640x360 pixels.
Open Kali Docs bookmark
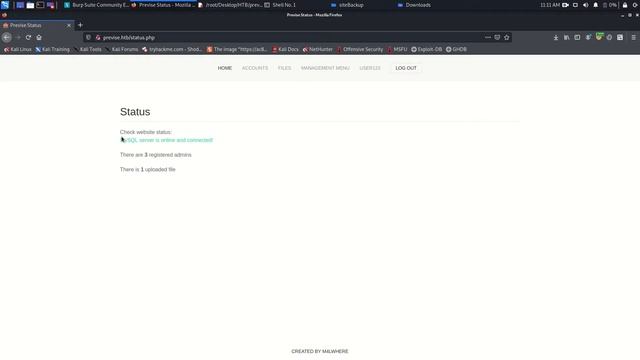(285, 49)
